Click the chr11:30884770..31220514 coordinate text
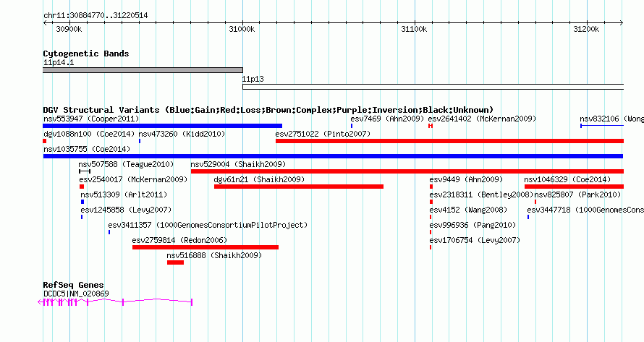 pyautogui.click(x=96, y=16)
